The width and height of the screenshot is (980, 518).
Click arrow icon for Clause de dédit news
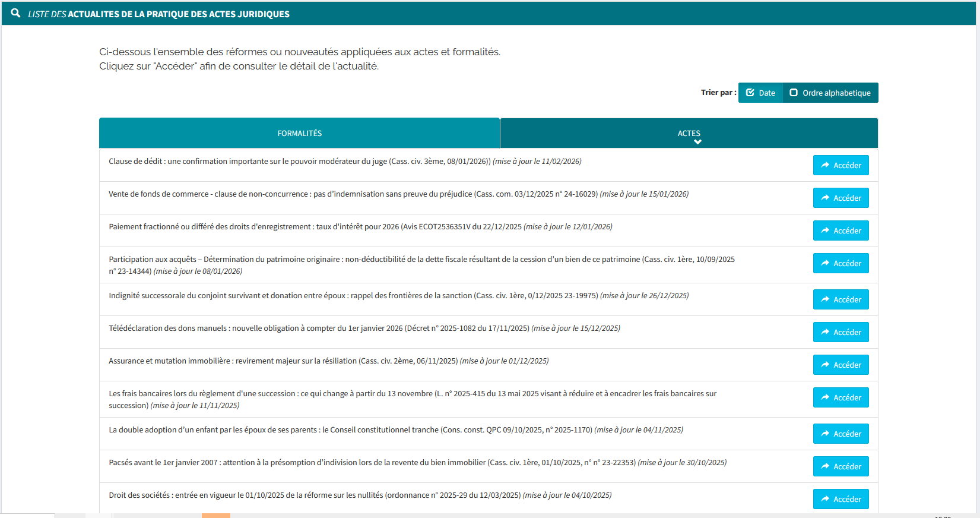[x=825, y=165]
